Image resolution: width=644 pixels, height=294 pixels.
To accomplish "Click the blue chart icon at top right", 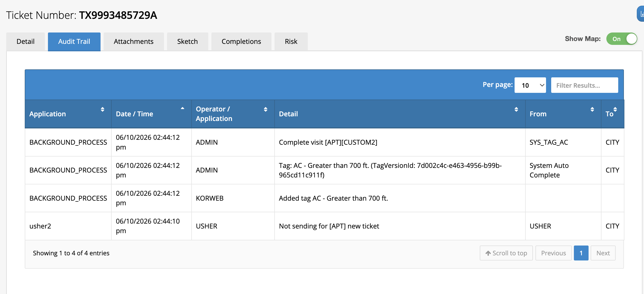I will click(640, 14).
